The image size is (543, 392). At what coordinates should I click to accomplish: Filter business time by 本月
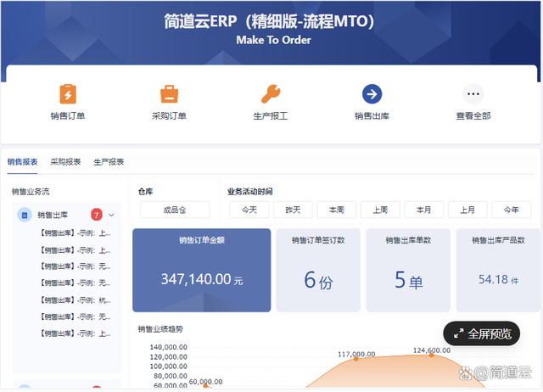tap(424, 210)
